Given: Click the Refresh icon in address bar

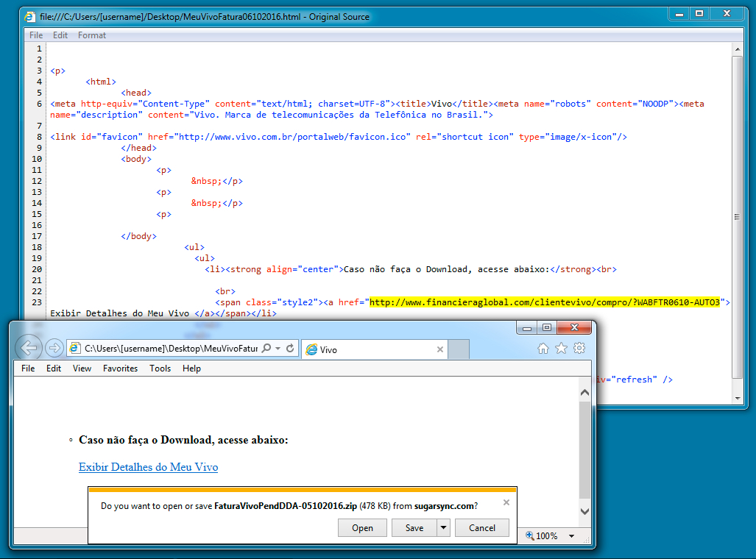Looking at the screenshot, I should pyautogui.click(x=290, y=348).
